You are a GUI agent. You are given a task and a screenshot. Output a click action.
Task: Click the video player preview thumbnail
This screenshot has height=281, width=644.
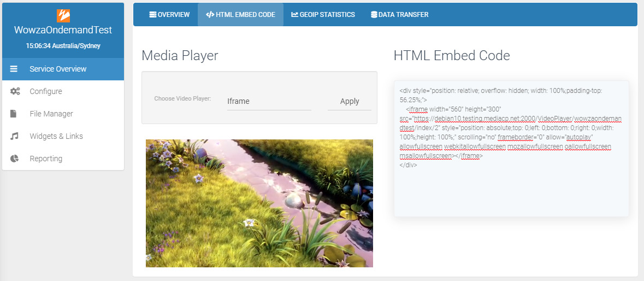pos(259,203)
